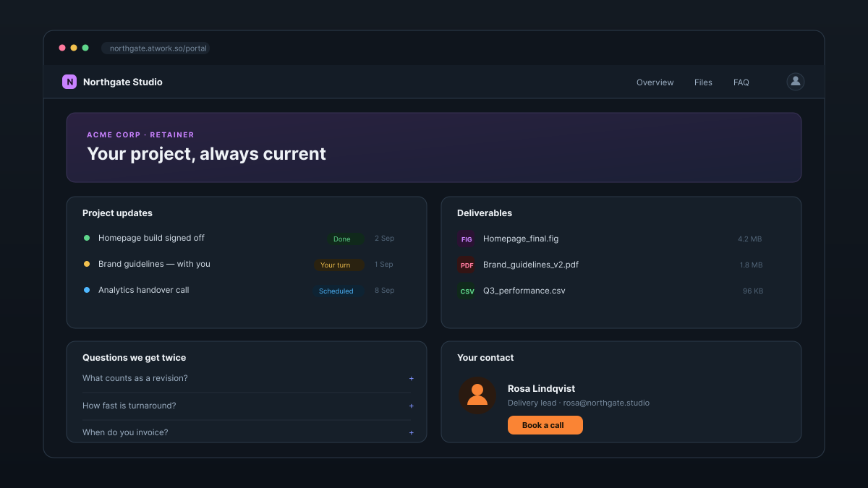Click the Project updates heading
The height and width of the screenshot is (488, 868).
(x=117, y=213)
